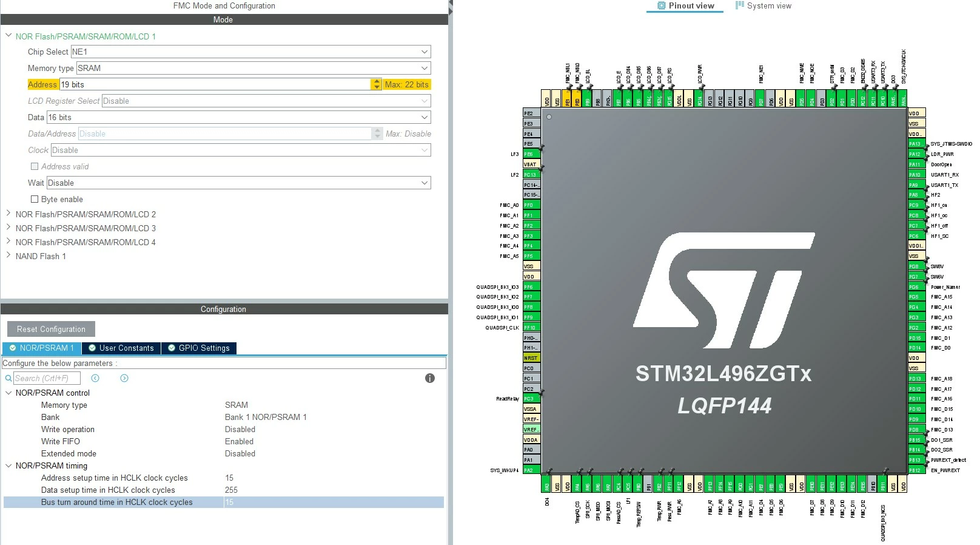This screenshot has width=980, height=545.
Task: Toggle the Address valid checkbox
Action: 35,166
